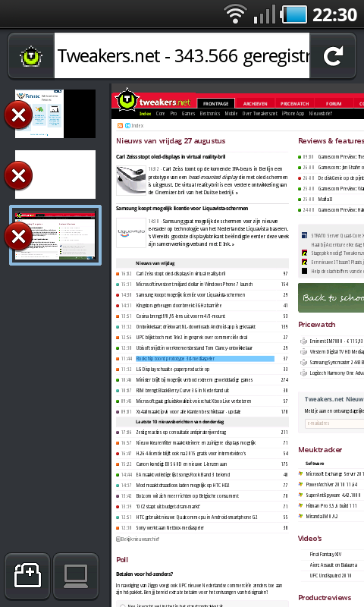Open the ARCHIEVEN tab
This screenshot has width=364, height=607.
click(x=256, y=104)
